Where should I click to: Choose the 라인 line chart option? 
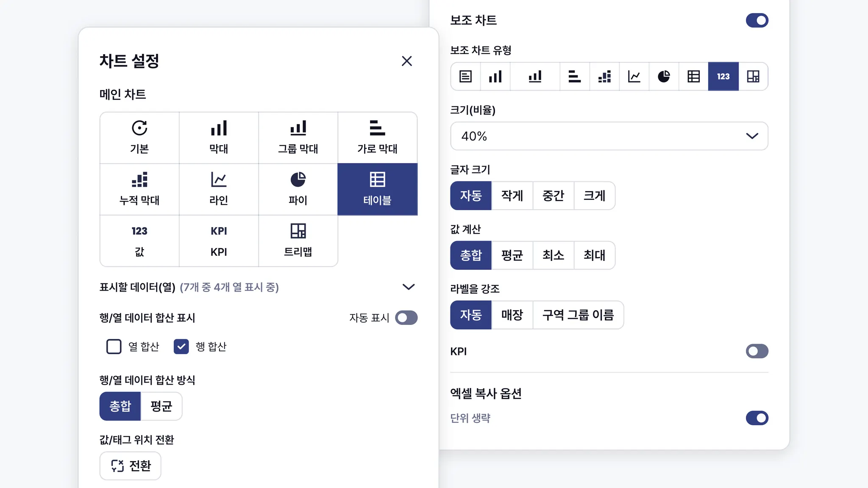pyautogui.click(x=219, y=189)
